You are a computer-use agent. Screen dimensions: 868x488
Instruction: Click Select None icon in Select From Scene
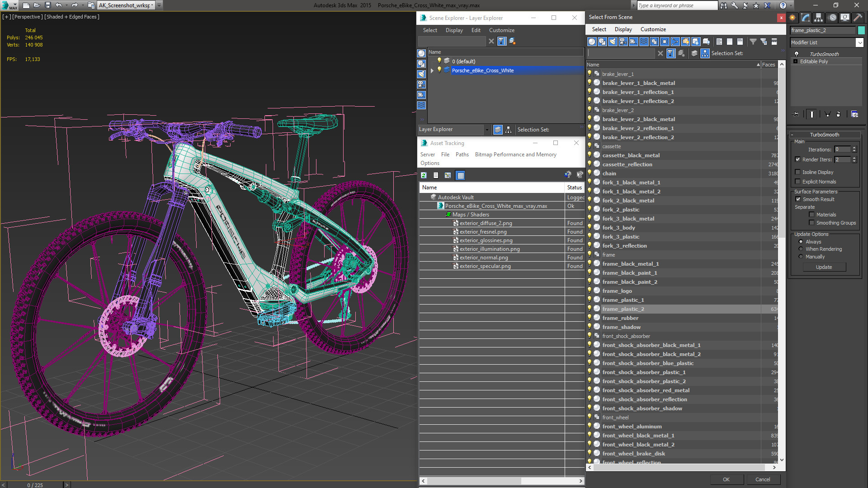click(730, 42)
